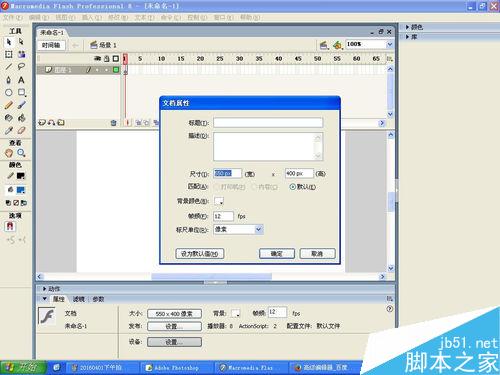The height and width of the screenshot is (375, 500).
Task: Open the ruler units dropdown
Action: point(258,229)
